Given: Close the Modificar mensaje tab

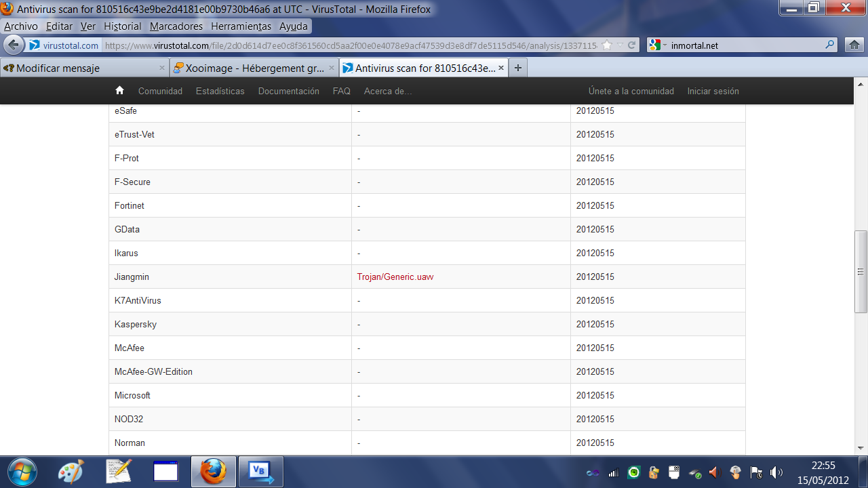Looking at the screenshot, I should pos(162,68).
